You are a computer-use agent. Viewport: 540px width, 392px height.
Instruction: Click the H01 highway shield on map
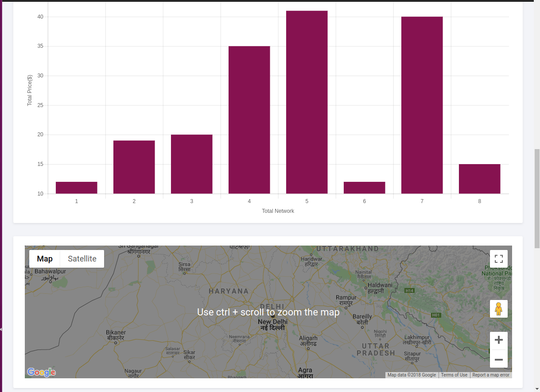(x=437, y=315)
